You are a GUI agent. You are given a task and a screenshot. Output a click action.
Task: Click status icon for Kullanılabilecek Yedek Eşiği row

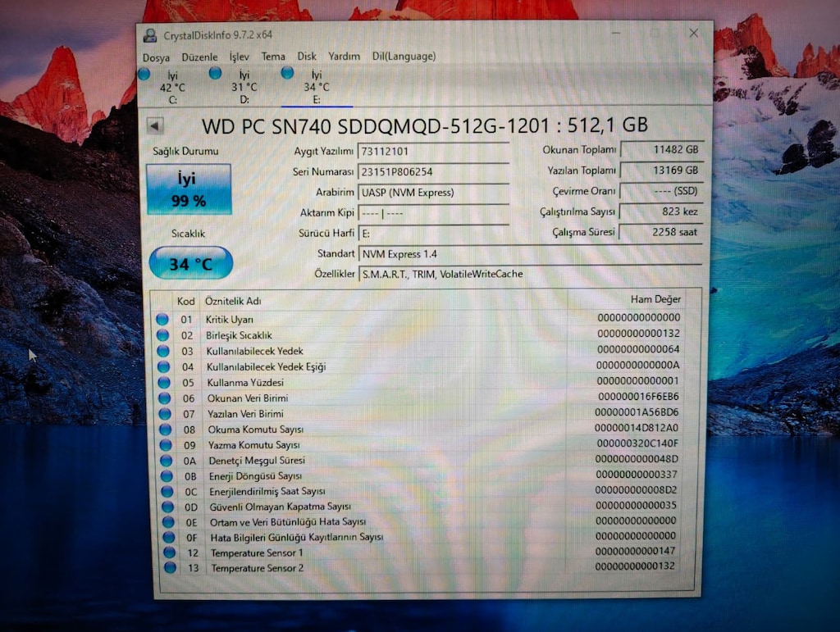[x=163, y=366]
